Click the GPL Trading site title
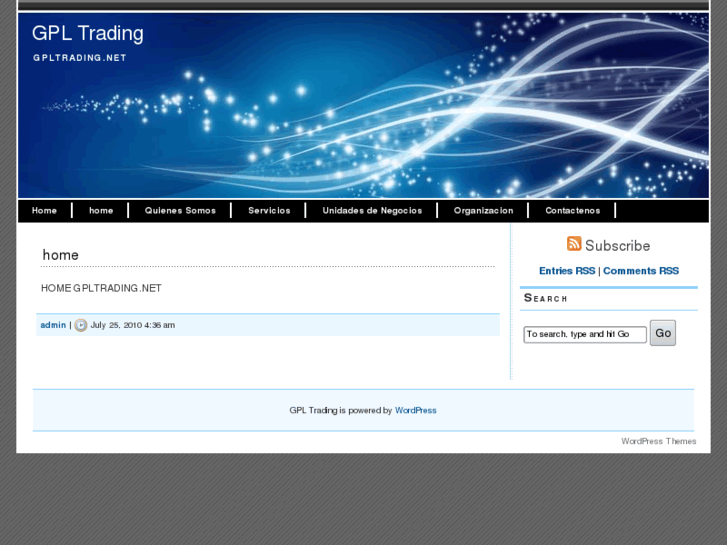727x545 pixels. tap(88, 33)
